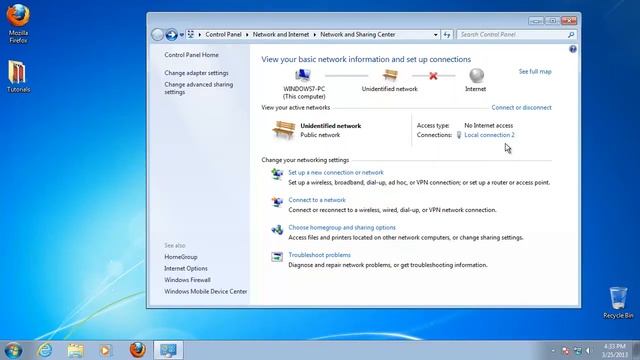Launch Firefox from the taskbar

coord(138,350)
